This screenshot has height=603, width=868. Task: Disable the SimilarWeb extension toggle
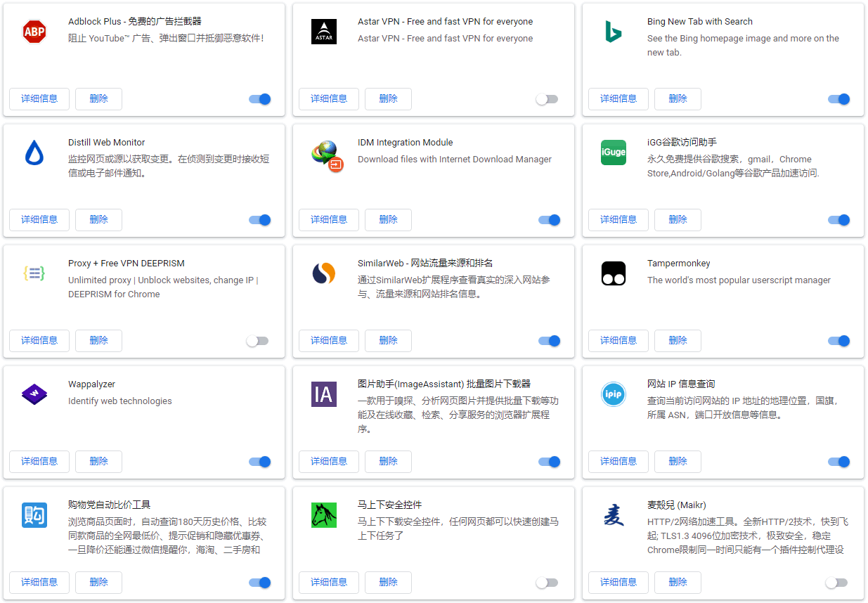coord(550,341)
